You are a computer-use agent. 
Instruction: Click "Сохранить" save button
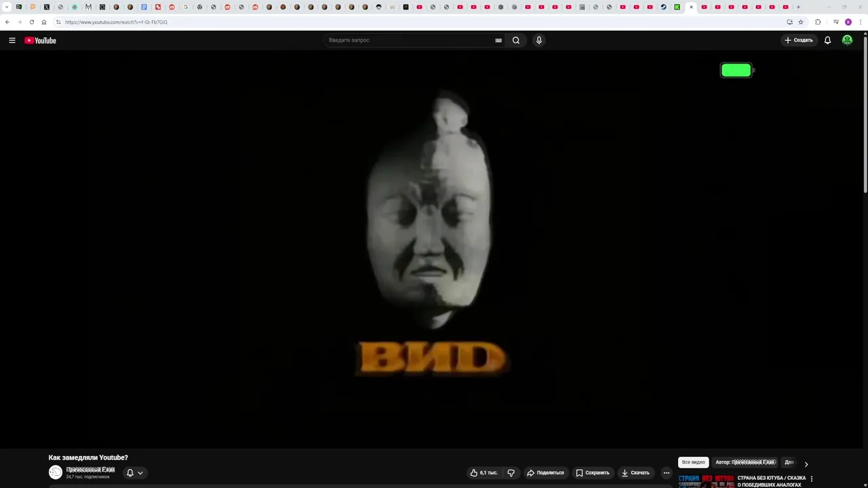coord(593,472)
